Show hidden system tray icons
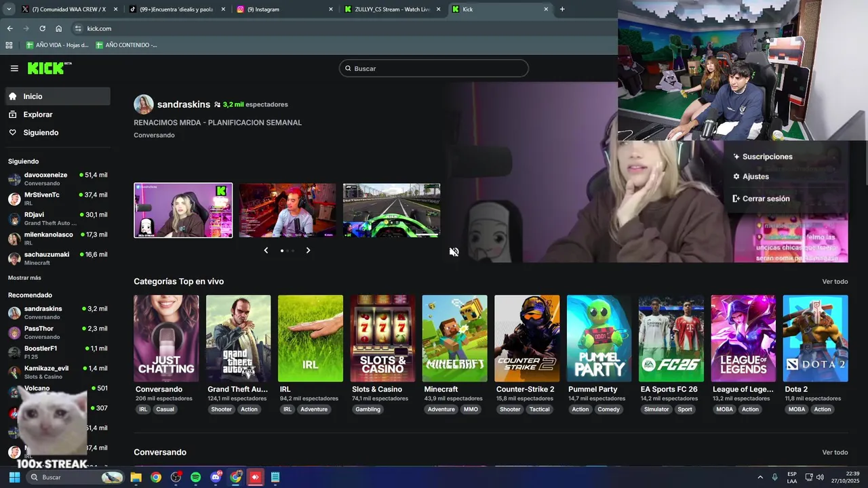868x488 pixels. (x=760, y=477)
